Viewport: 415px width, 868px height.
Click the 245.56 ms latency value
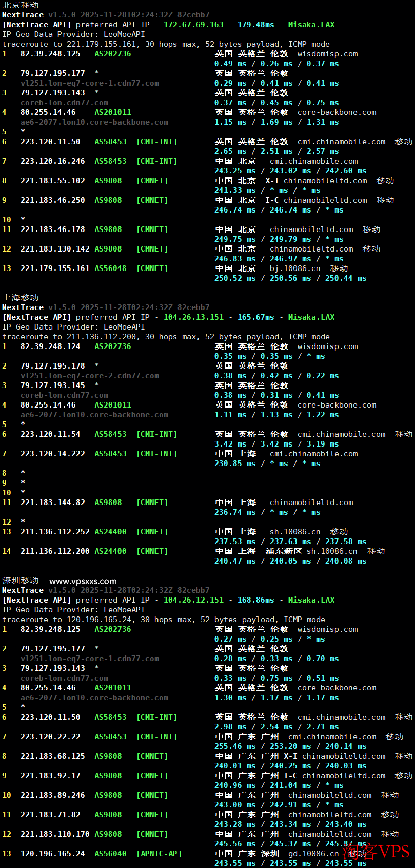235,844
